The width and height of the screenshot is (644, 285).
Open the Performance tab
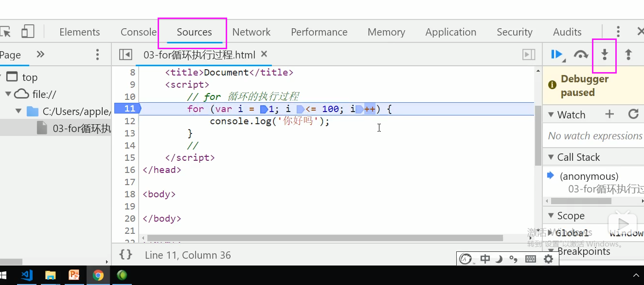319,32
